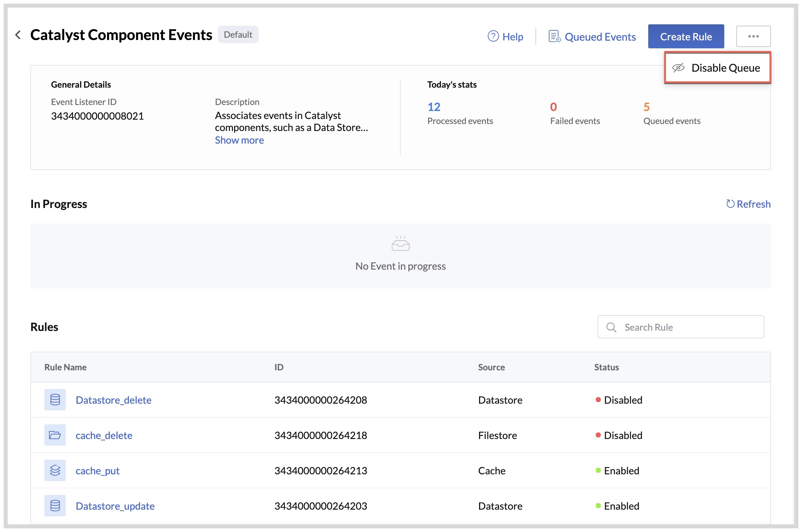Open the Datastore_update rule
The width and height of the screenshot is (802, 532).
[x=115, y=506]
